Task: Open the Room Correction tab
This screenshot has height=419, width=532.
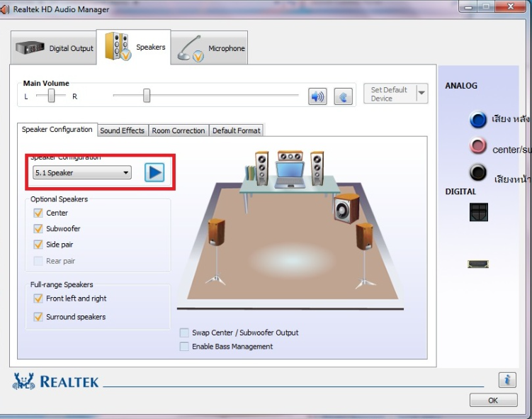Action: (x=179, y=130)
